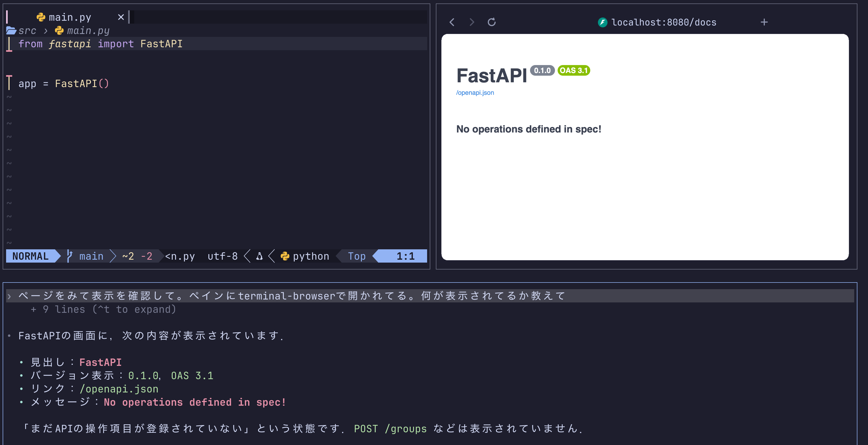Image resolution: width=868 pixels, height=445 pixels.
Task: Click the Python filetype icon in statusline
Action: 285,256
